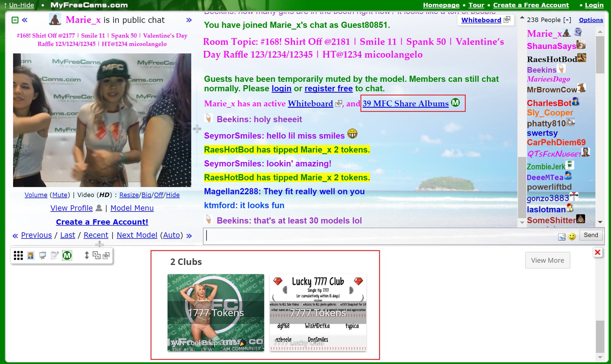This screenshot has height=364, width=611.
Task: Click the register free link in the chat notice
Action: click(328, 89)
